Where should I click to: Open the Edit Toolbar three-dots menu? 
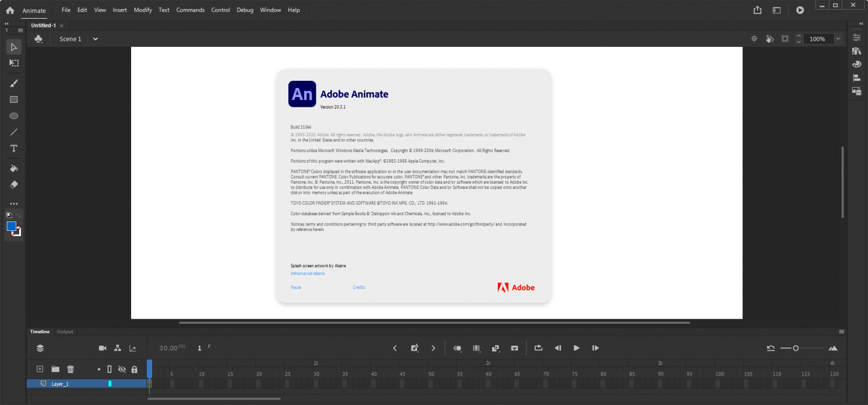pos(14,203)
